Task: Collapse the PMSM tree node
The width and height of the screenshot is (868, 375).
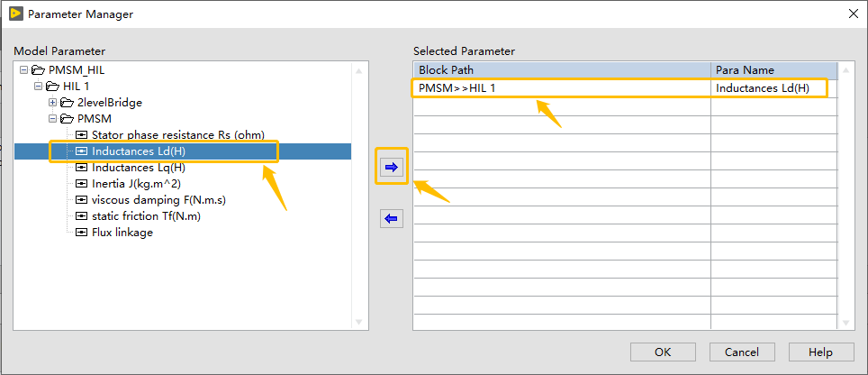Action: click(x=52, y=119)
